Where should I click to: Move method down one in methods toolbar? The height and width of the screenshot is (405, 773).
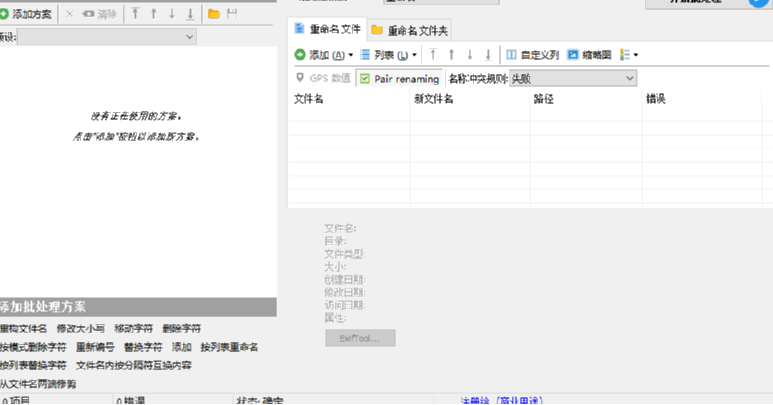(172, 14)
